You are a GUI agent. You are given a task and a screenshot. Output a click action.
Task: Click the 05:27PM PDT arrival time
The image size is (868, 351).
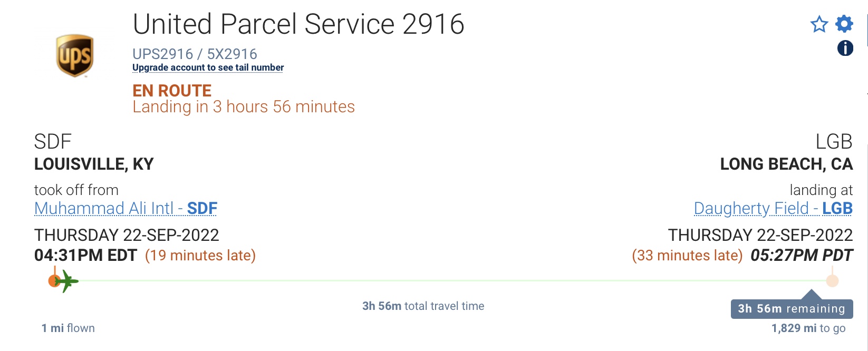click(801, 256)
